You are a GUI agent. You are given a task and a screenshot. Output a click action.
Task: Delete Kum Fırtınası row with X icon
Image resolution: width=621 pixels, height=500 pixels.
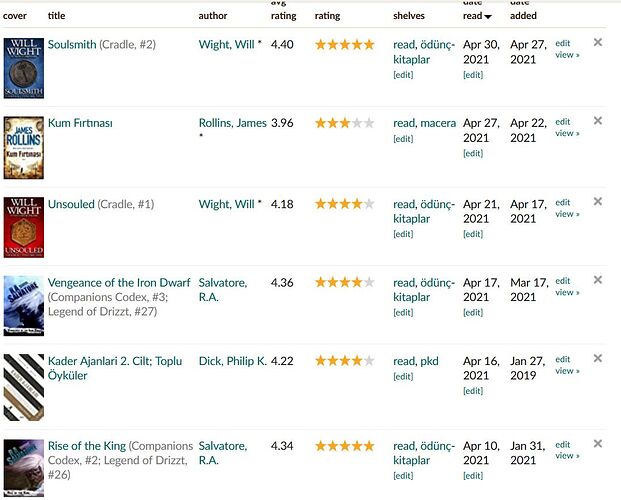[598, 121]
